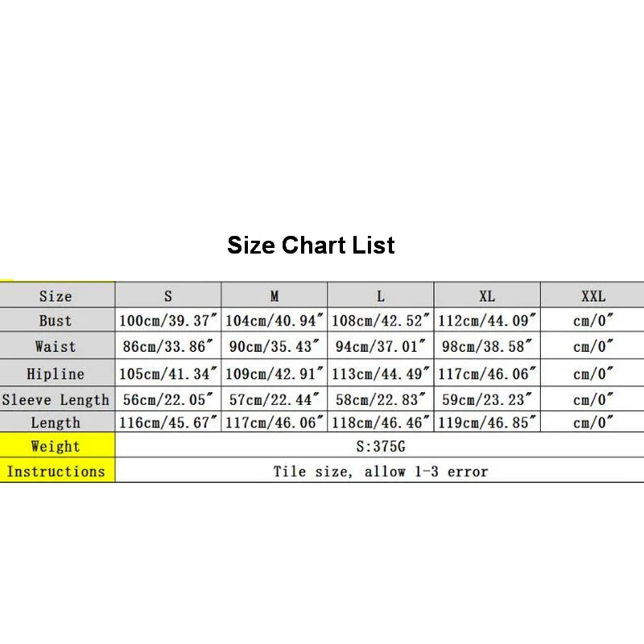Viewport: 644px width, 644px height.
Task: Select the XXL column header
Action: pyautogui.click(x=592, y=295)
